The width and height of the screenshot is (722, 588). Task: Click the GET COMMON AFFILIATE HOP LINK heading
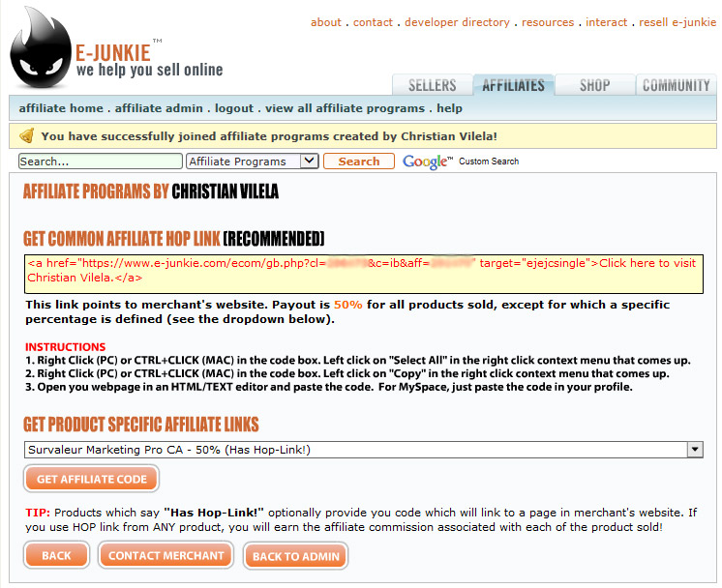[173, 239]
